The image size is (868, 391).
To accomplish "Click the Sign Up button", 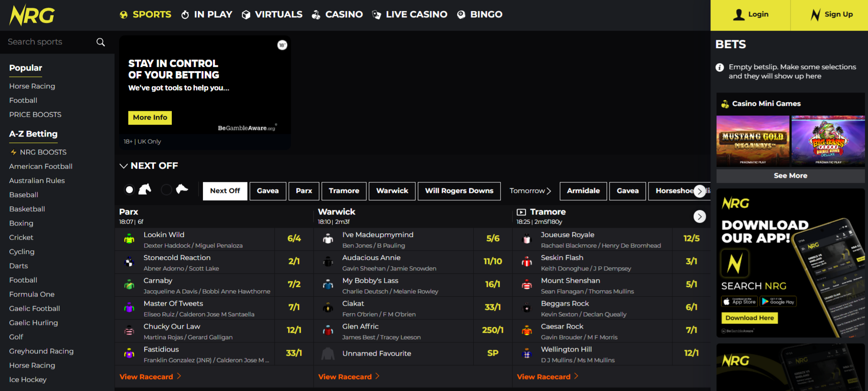I will coord(830,15).
